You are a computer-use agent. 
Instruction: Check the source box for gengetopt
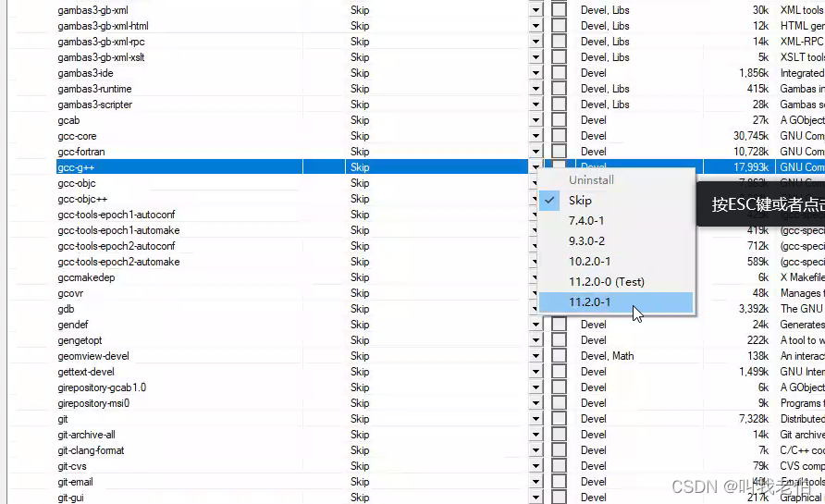[559, 340]
